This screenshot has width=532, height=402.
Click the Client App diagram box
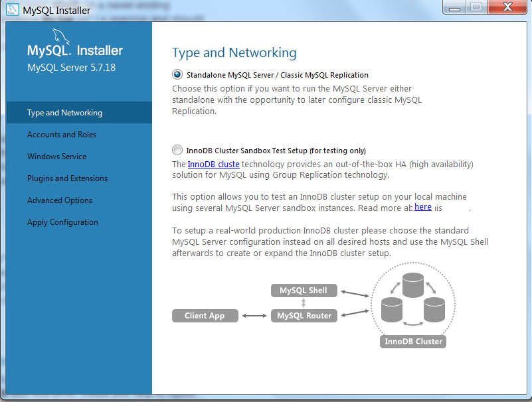[205, 316]
